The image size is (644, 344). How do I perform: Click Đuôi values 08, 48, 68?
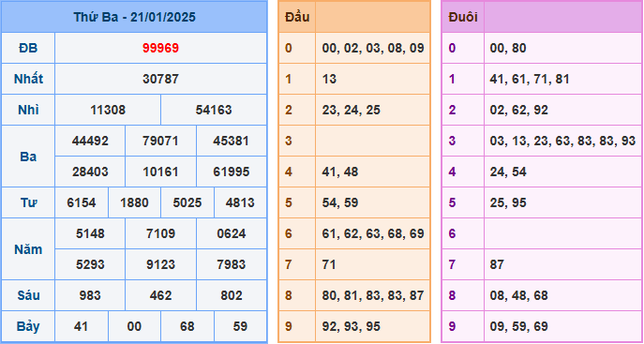(x=518, y=295)
